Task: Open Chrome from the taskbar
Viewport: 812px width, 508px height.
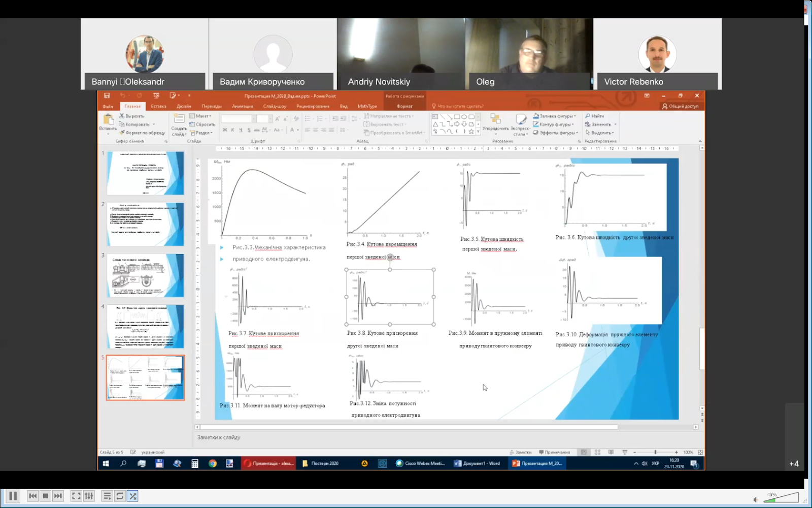Action: [212, 463]
